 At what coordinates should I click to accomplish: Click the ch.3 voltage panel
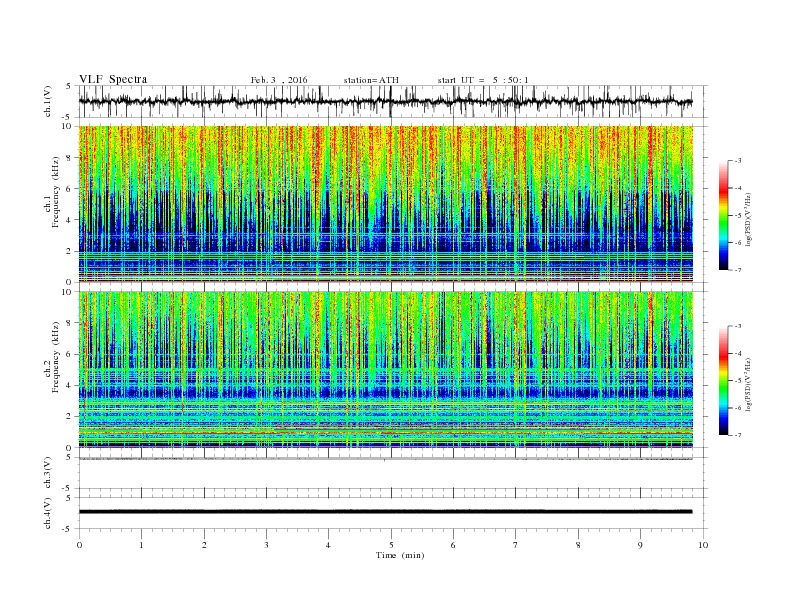tap(392, 473)
